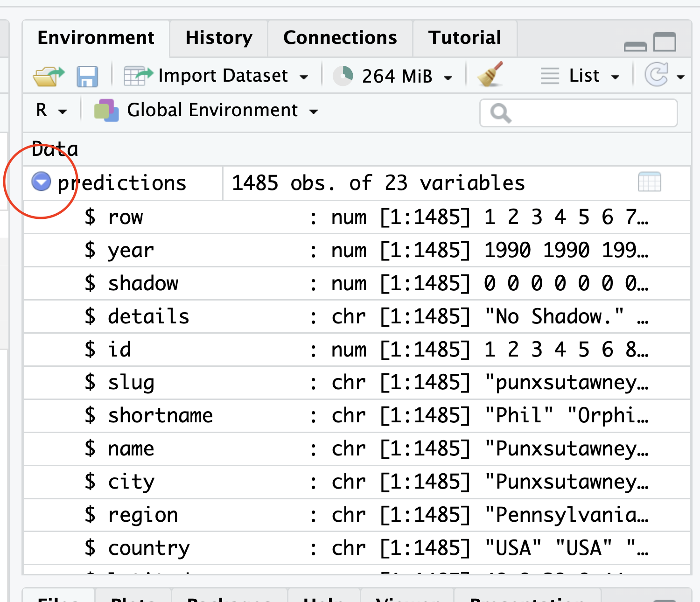Screen dimensions: 700x602
Task: Select the '$ region' variable row
Action: pos(357,516)
